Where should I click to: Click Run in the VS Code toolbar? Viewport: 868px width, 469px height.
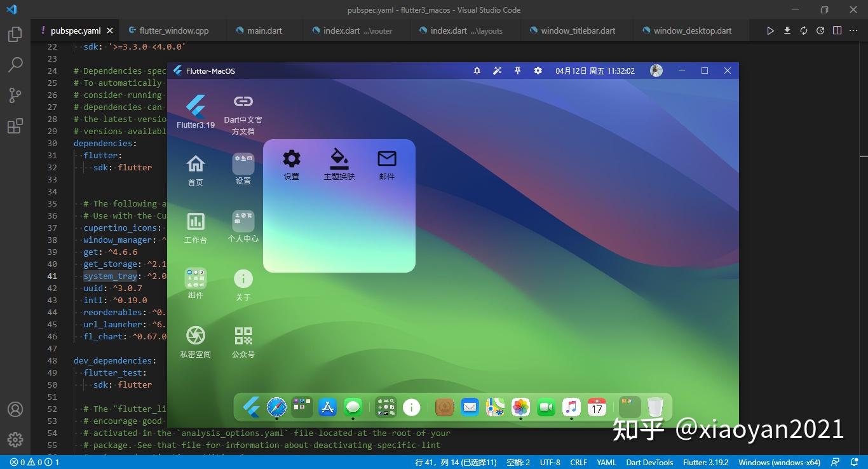pyautogui.click(x=770, y=30)
